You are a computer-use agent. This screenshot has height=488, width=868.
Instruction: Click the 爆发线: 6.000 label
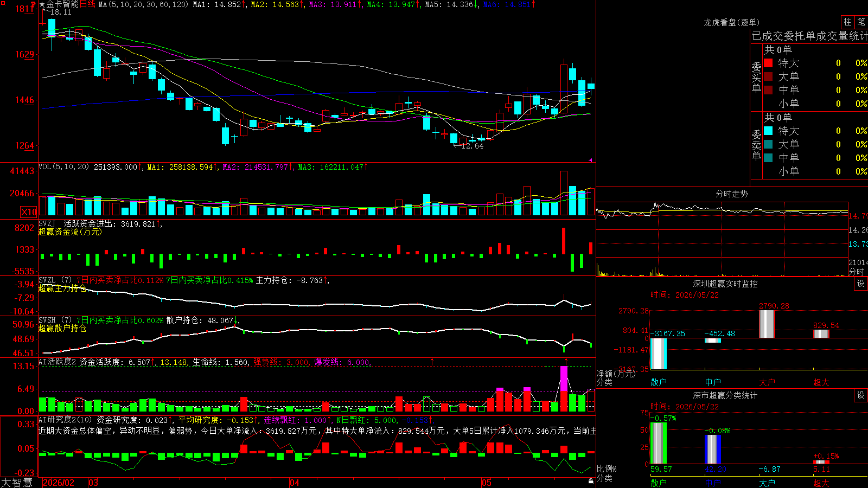[342, 362]
